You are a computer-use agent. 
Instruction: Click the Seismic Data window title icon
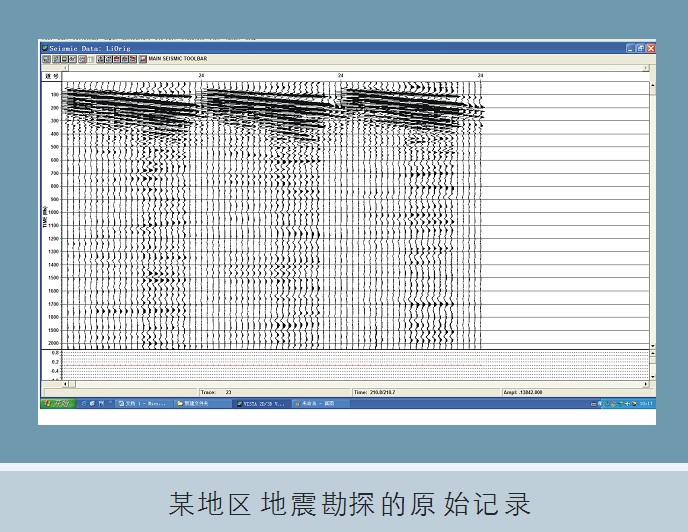[44, 48]
